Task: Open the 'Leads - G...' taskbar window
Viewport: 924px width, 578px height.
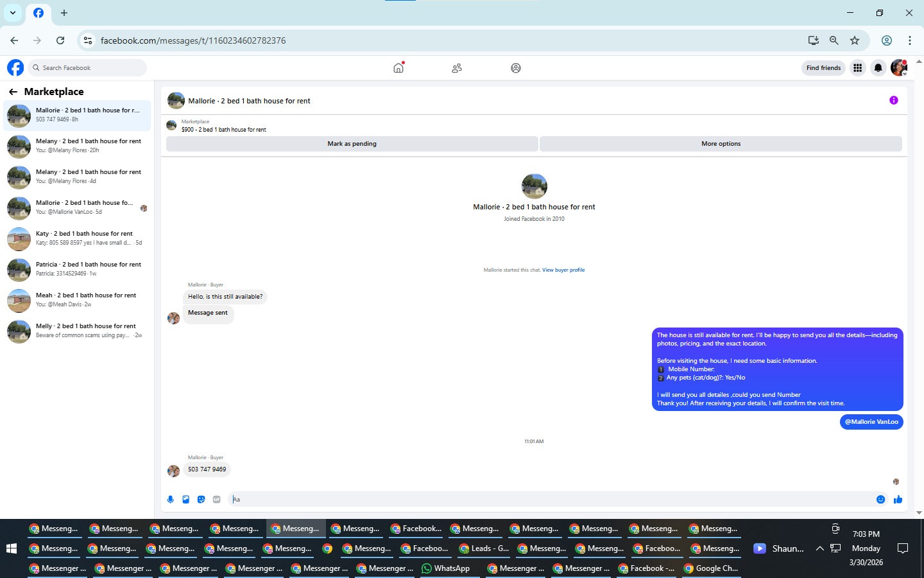Action: tap(484, 548)
